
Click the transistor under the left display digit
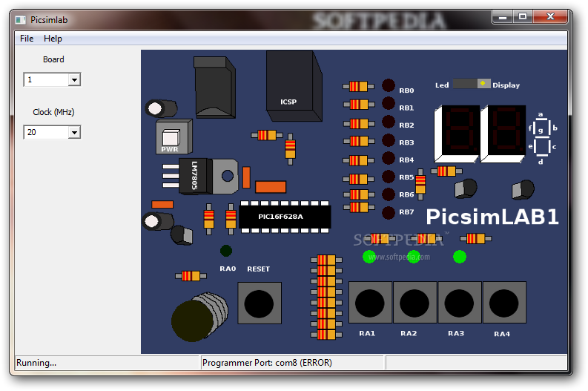(x=466, y=188)
